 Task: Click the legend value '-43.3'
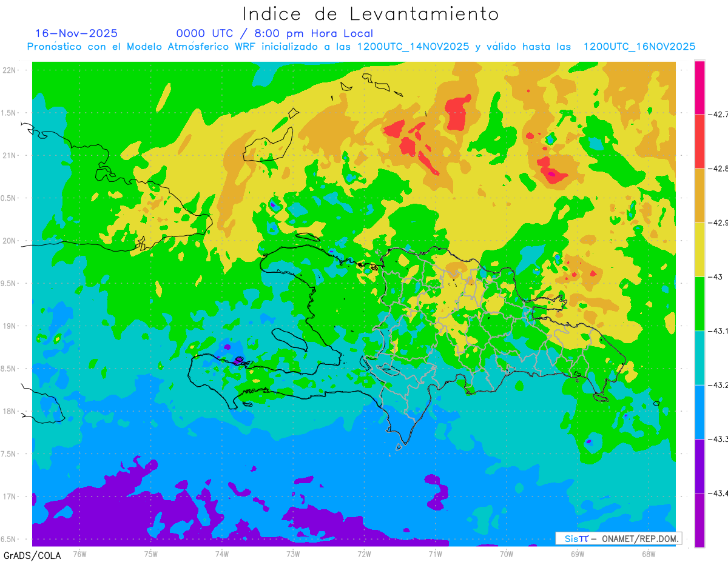(x=718, y=439)
